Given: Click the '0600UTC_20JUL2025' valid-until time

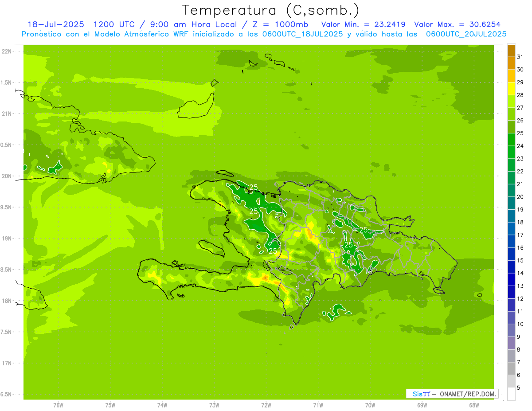Looking at the screenshot, I should tap(466, 34).
